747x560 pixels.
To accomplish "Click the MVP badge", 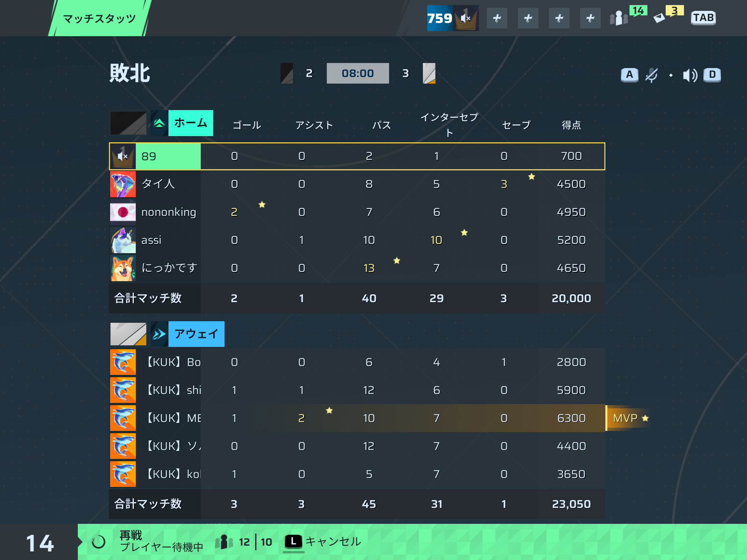I will (x=629, y=418).
